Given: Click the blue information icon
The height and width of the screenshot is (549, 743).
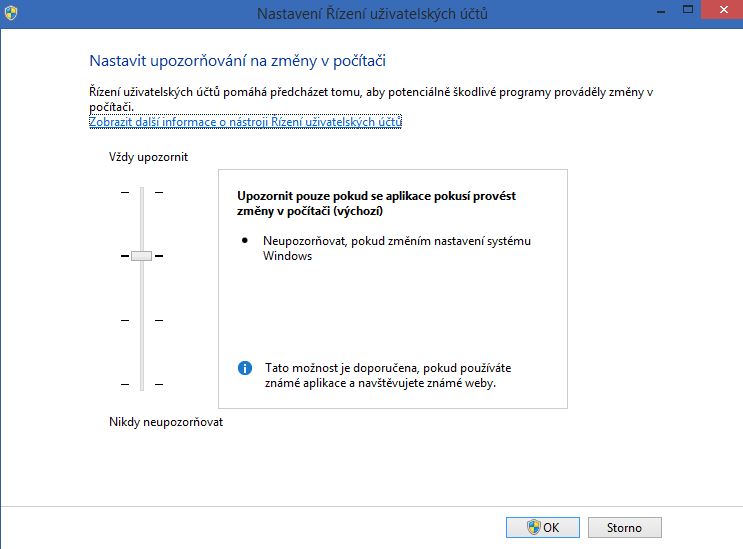Looking at the screenshot, I should (x=245, y=368).
